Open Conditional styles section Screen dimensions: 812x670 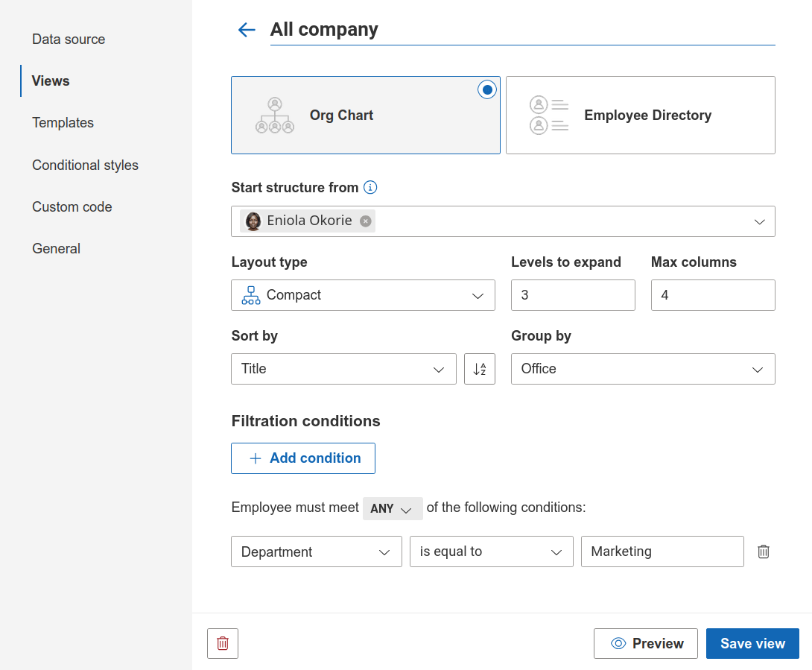tap(86, 165)
